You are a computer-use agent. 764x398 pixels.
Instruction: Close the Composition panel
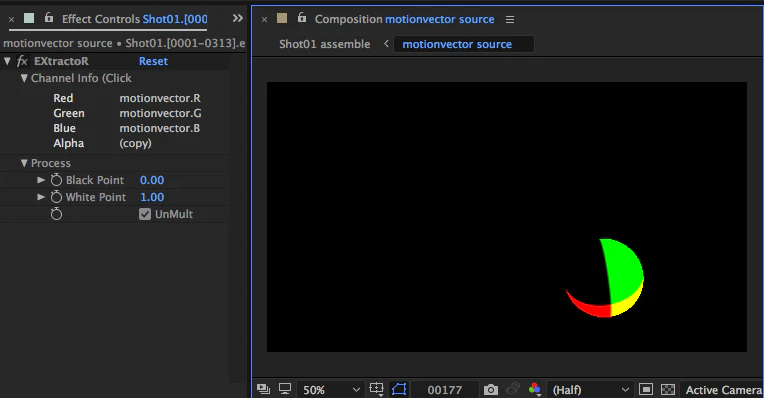[x=264, y=19]
